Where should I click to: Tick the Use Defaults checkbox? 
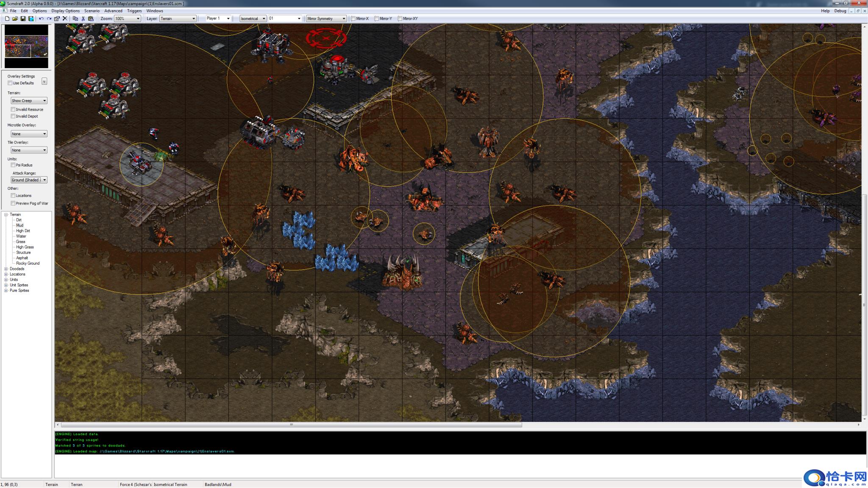pos(10,83)
